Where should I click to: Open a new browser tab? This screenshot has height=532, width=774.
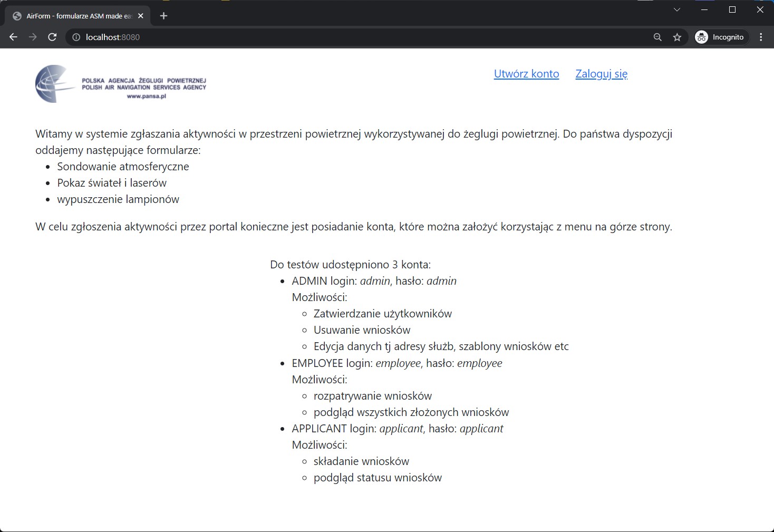point(163,16)
